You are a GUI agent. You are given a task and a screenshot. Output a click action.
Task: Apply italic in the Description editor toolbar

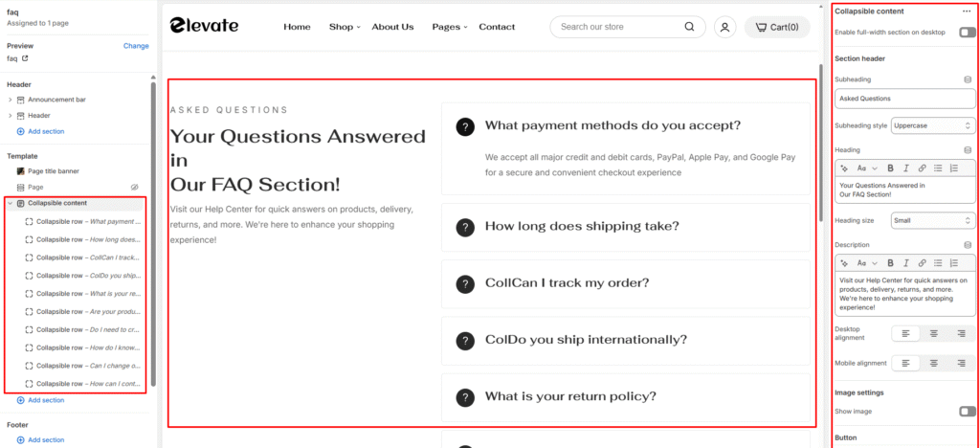[x=905, y=263]
